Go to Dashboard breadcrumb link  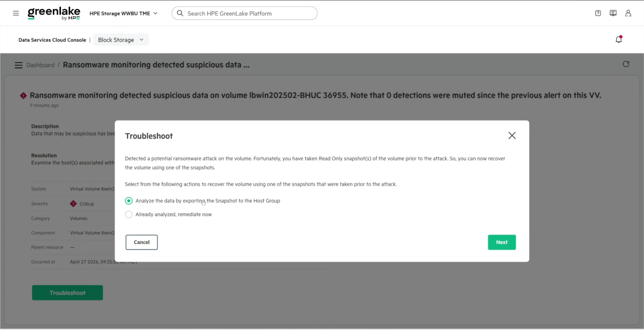tap(40, 65)
